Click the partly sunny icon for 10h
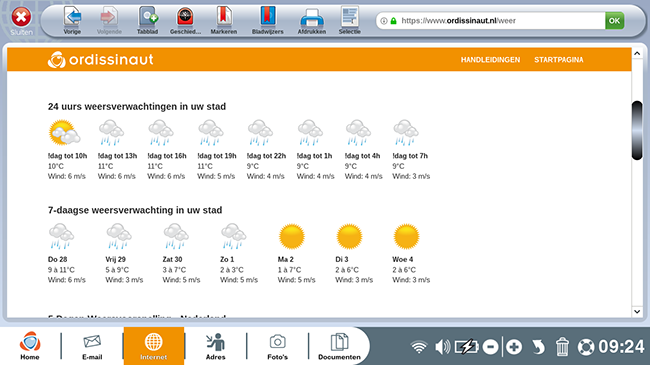650x365 pixels. (64, 133)
